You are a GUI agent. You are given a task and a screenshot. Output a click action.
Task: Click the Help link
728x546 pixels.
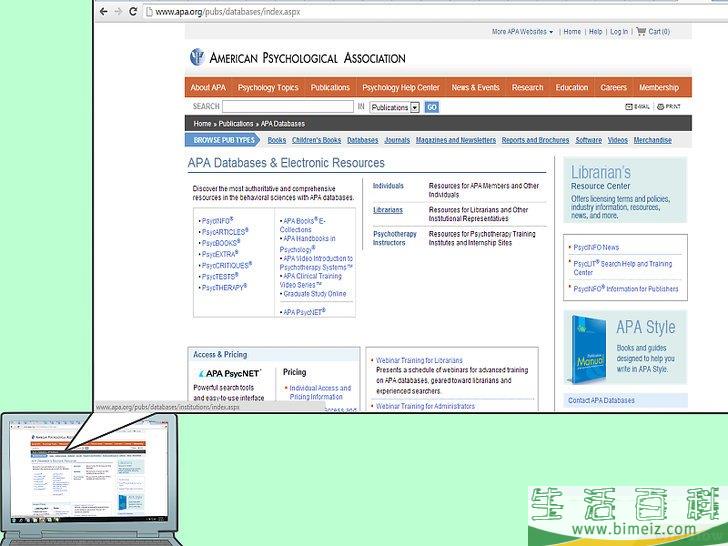[x=596, y=32]
